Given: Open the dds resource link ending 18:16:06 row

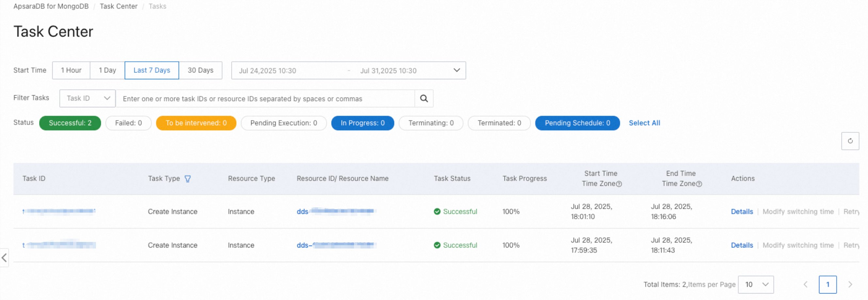Looking at the screenshot, I should point(336,211).
